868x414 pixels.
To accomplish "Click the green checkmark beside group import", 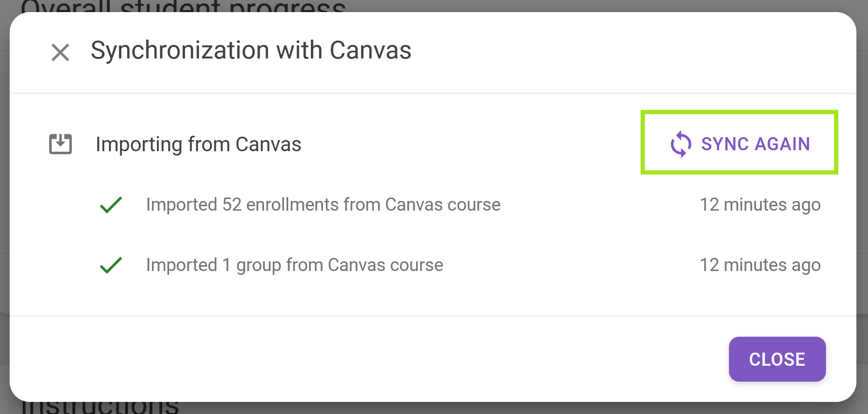I will coord(111,265).
